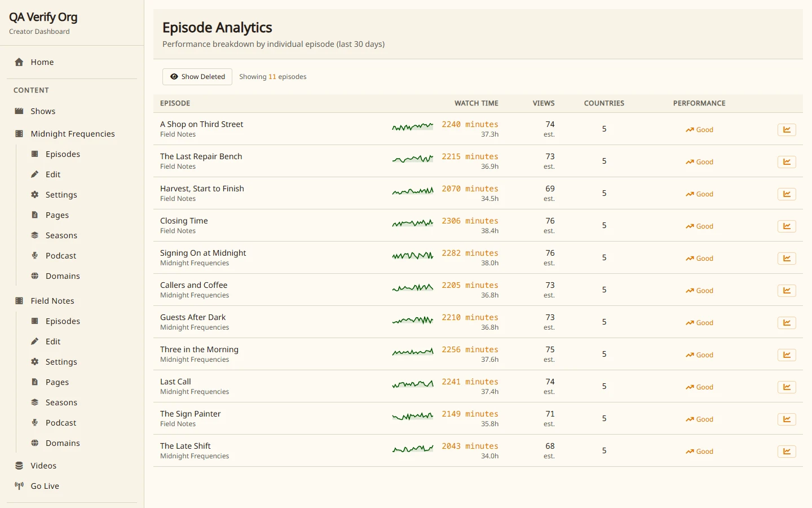Go to Home in sidebar
Screen dimensions: 812x508
point(72,62)
